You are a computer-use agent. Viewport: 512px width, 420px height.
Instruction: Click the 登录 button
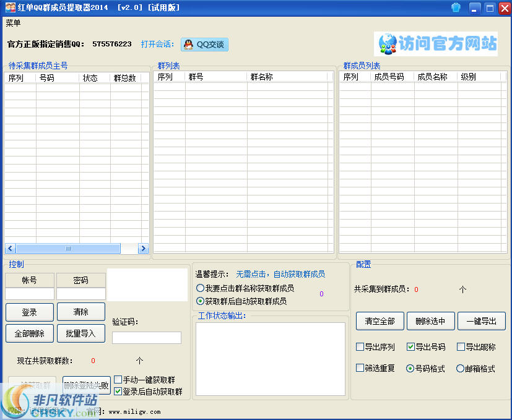pos(30,312)
